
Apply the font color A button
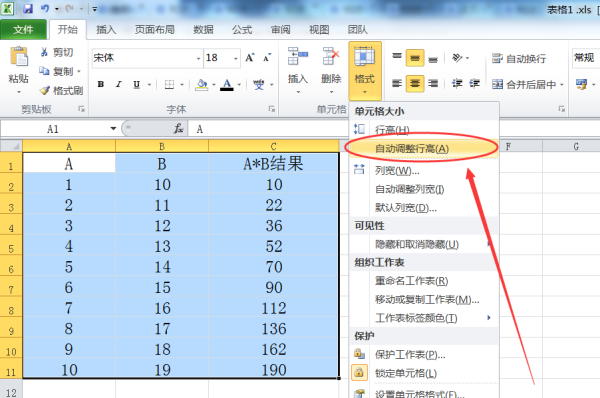[227, 84]
